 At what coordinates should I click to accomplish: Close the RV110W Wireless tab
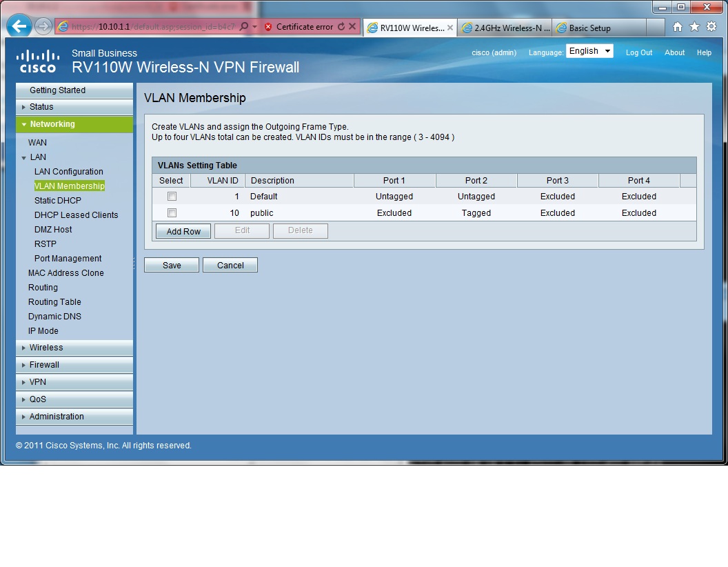(x=449, y=28)
